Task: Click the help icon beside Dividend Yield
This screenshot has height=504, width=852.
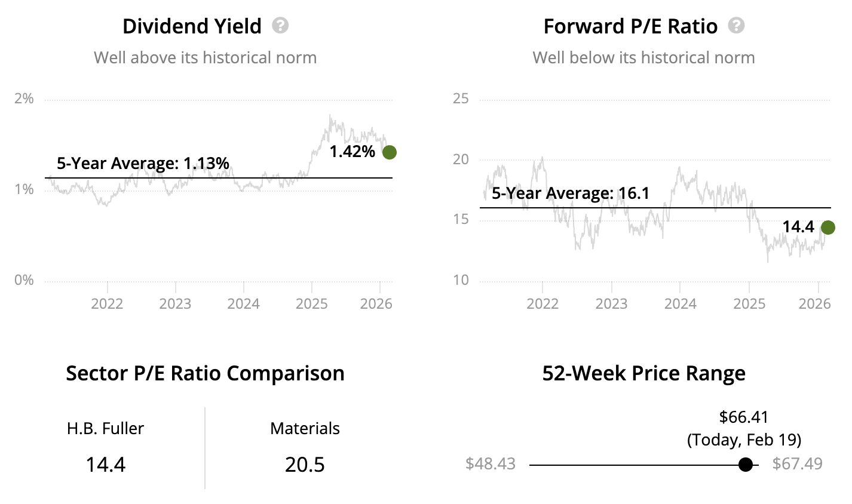Action: (x=280, y=26)
